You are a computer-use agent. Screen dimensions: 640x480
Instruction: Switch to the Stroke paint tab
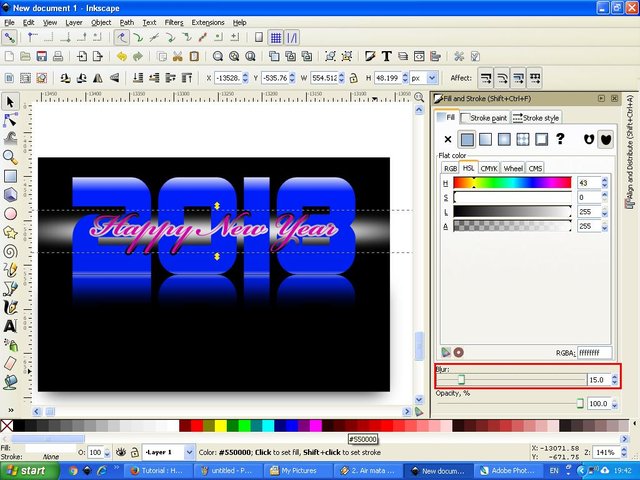click(484, 118)
